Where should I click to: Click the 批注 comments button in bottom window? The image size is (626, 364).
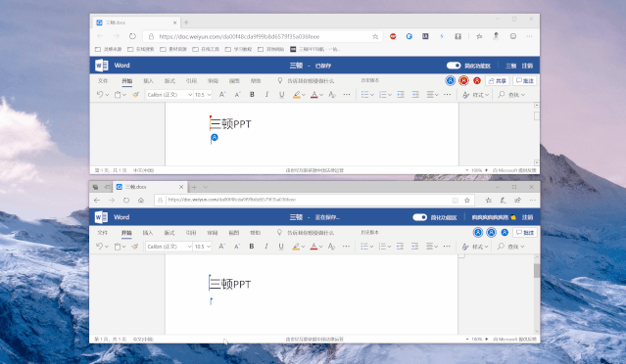[525, 233]
